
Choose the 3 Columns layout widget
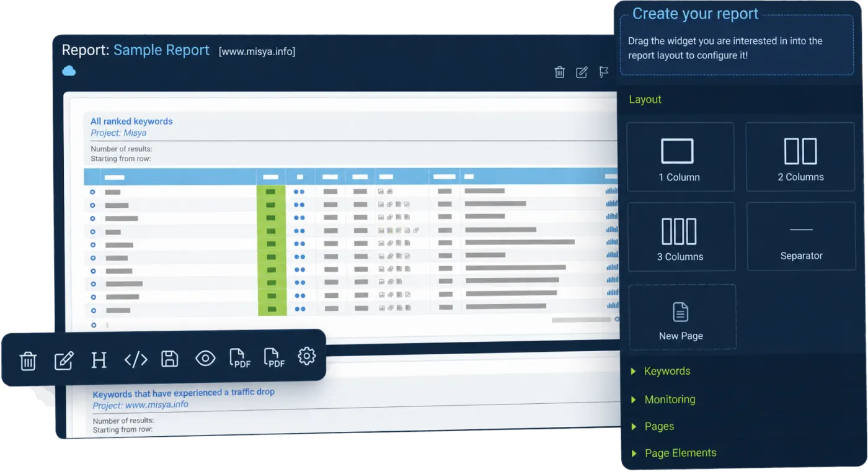coord(681,236)
